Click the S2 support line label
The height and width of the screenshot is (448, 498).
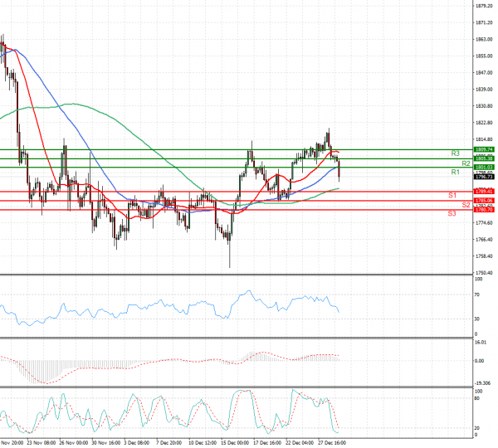click(466, 204)
